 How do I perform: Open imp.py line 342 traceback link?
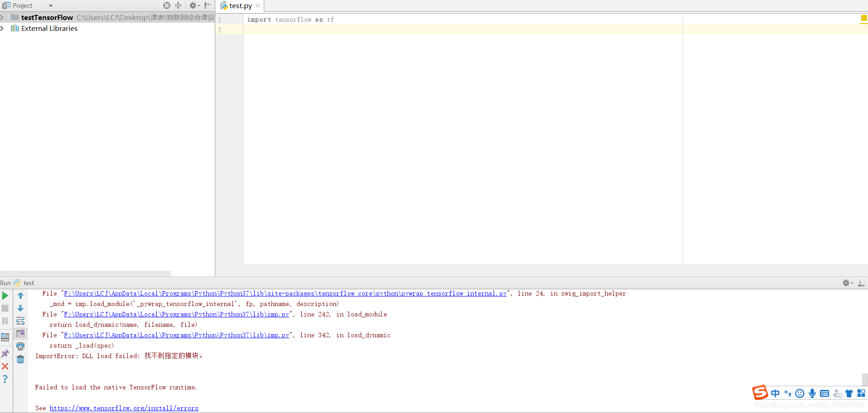point(176,335)
